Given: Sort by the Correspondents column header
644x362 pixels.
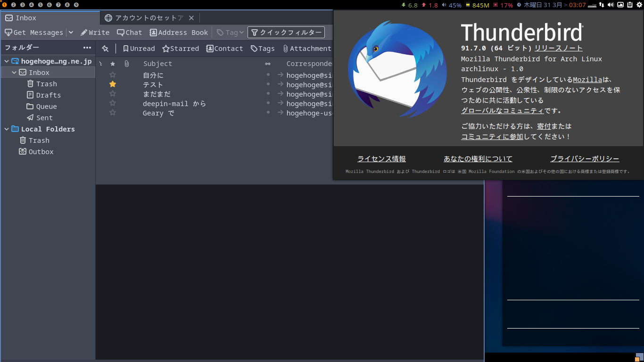Looking at the screenshot, I should pyautogui.click(x=309, y=64).
